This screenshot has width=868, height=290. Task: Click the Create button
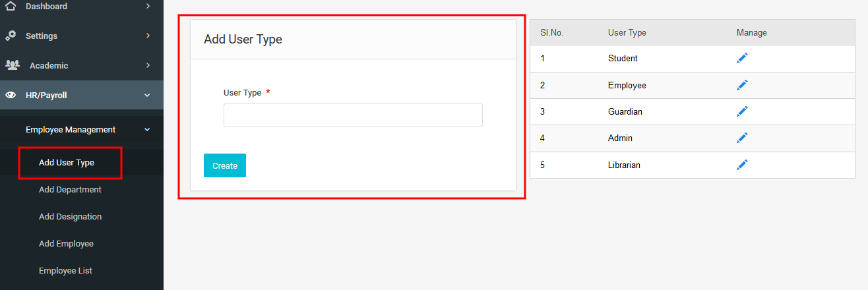click(x=225, y=165)
